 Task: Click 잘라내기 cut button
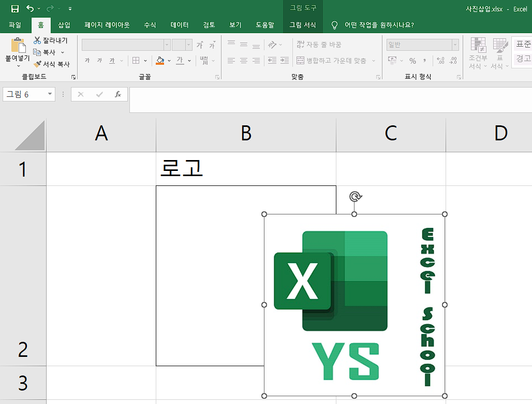pyautogui.click(x=51, y=40)
